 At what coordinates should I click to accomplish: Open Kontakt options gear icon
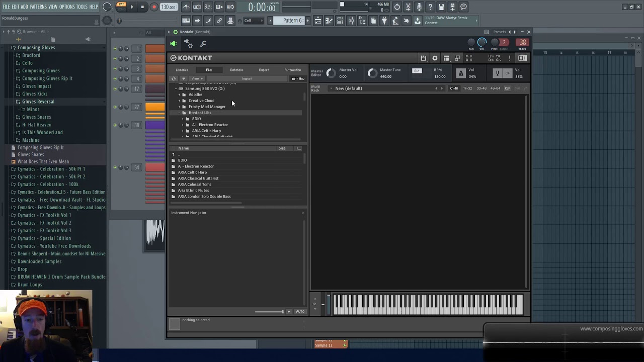435,58
